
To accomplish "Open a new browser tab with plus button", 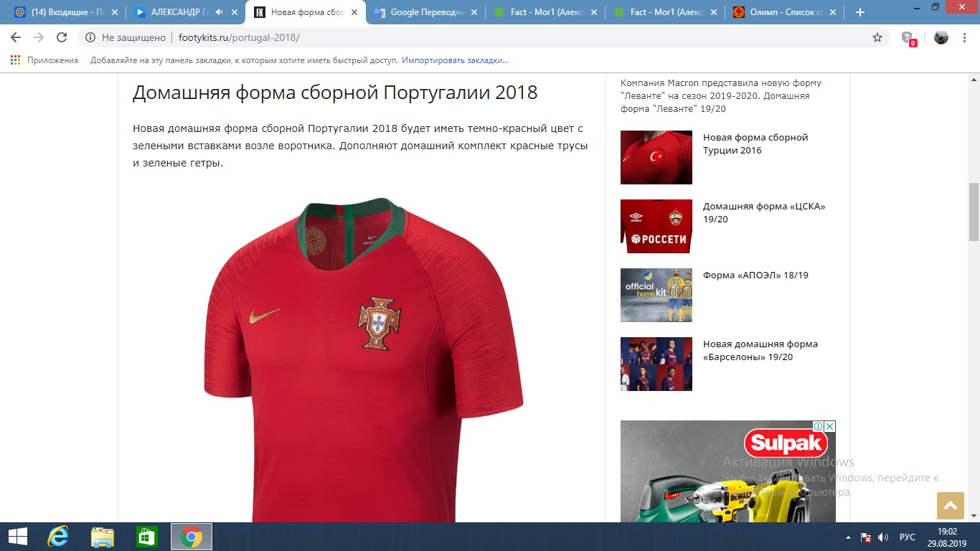I will 860,12.
